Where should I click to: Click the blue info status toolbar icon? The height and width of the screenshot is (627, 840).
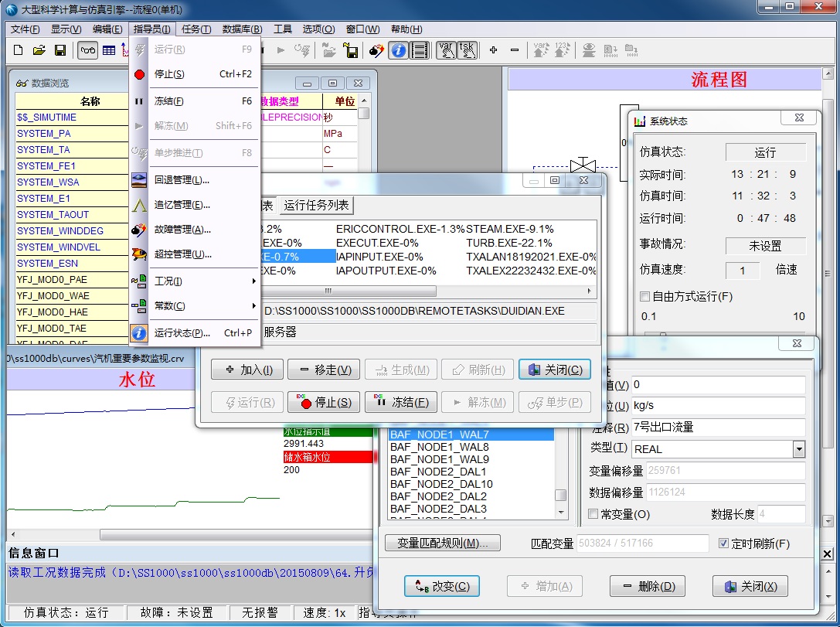pyautogui.click(x=398, y=50)
